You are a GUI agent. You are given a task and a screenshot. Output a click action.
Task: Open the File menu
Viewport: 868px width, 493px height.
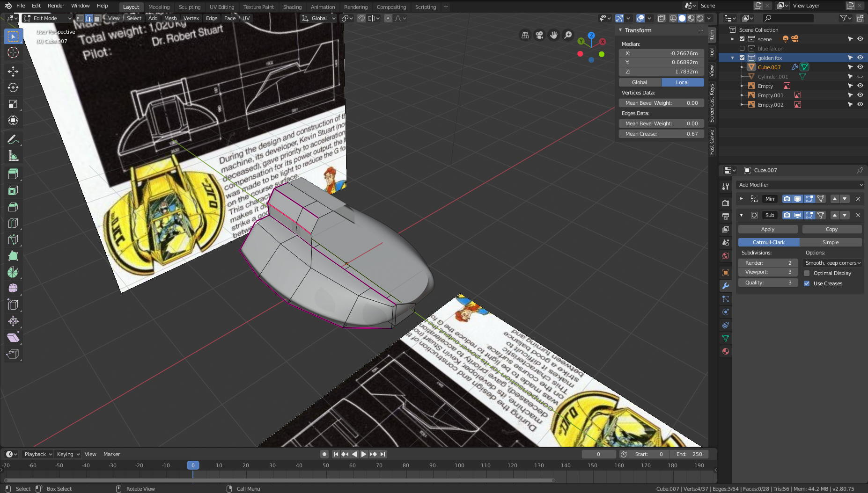click(x=21, y=6)
